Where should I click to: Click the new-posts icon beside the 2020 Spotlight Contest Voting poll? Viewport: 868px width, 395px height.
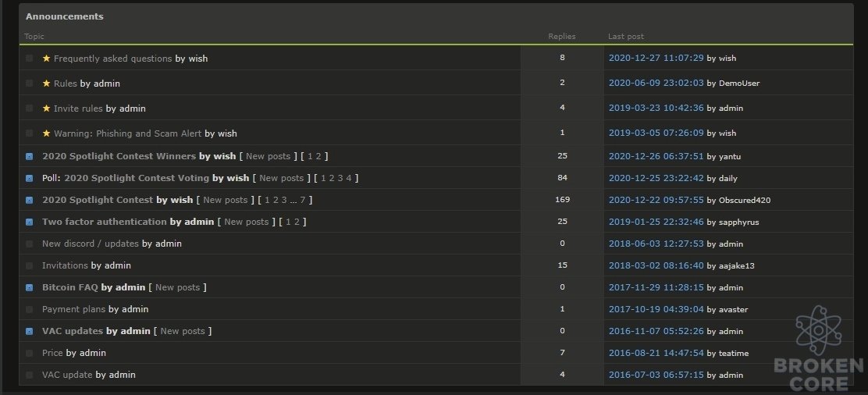coord(30,179)
